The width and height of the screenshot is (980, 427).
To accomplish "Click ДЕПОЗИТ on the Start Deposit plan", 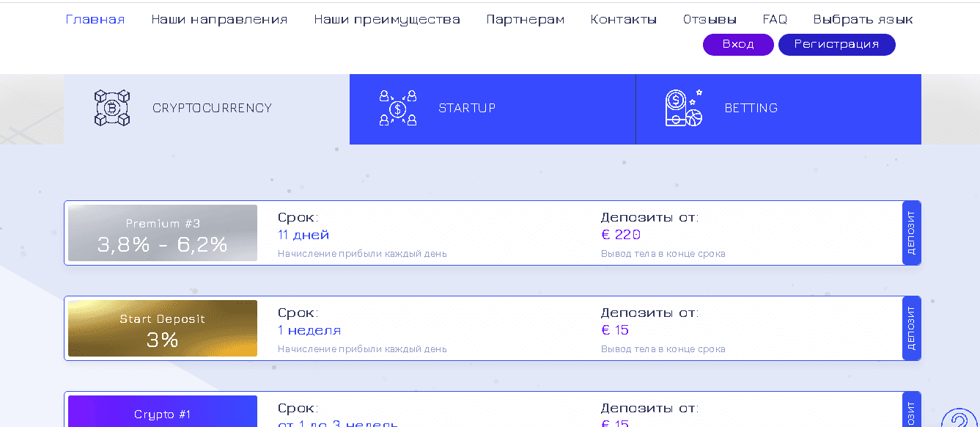I will [912, 328].
